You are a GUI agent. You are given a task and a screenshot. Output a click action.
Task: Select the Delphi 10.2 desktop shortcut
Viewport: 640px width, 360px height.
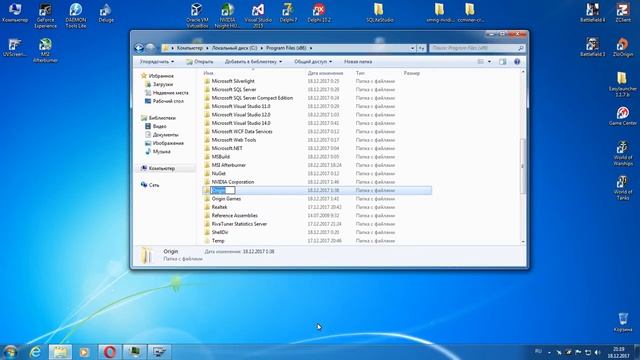coord(319,13)
